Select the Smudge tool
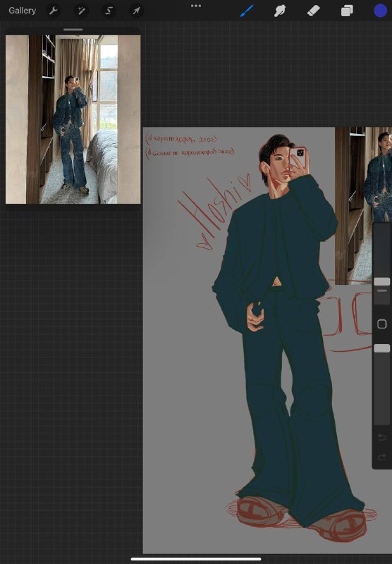This screenshot has height=564, width=392. (x=280, y=11)
